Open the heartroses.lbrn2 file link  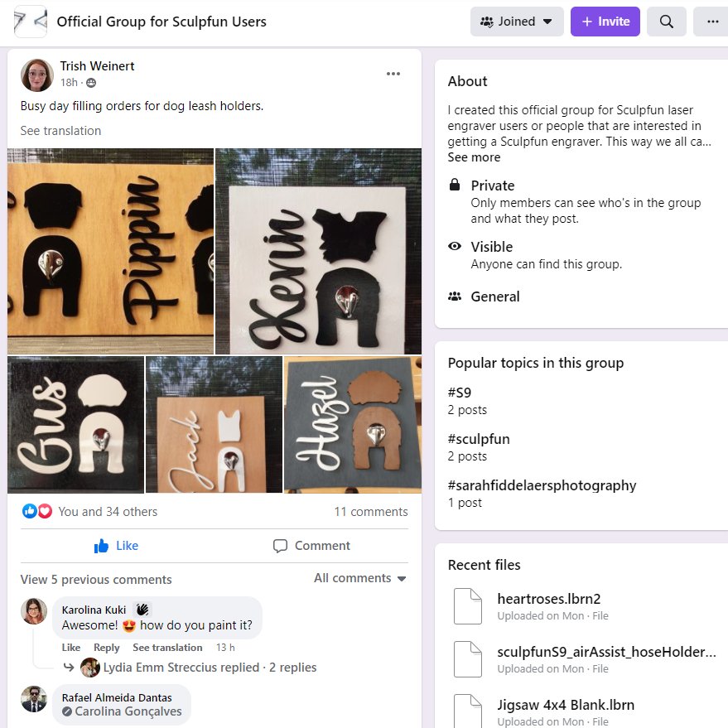click(x=549, y=599)
